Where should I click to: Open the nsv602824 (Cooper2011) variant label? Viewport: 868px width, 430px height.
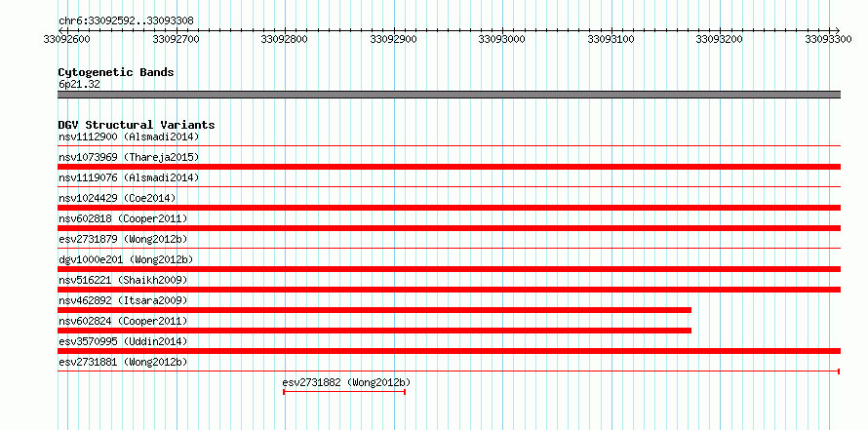[x=123, y=321]
